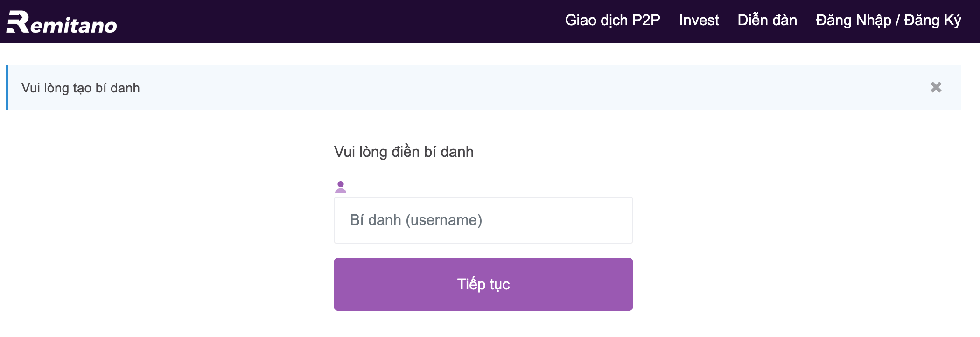
Task: Go to the Invest page
Action: pyautogui.click(x=699, y=21)
